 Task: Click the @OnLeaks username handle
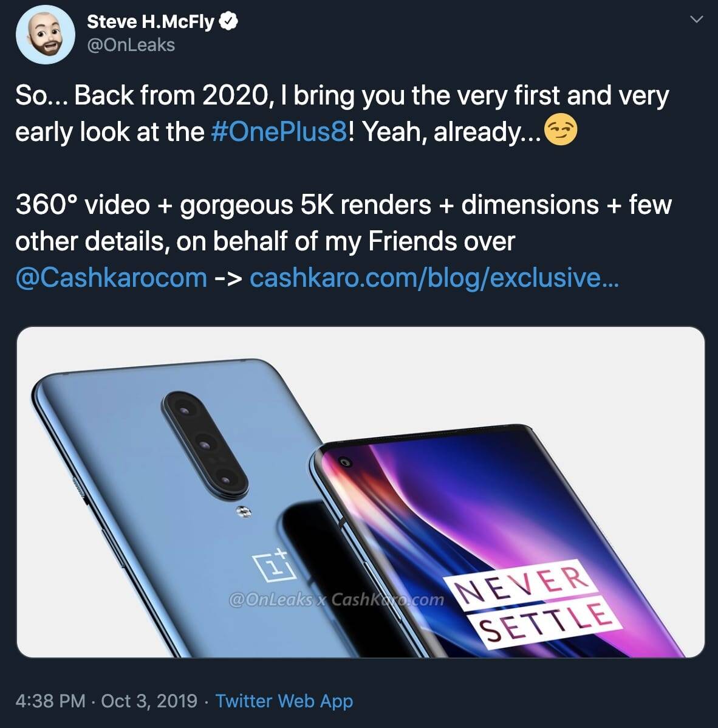pyautogui.click(x=131, y=43)
